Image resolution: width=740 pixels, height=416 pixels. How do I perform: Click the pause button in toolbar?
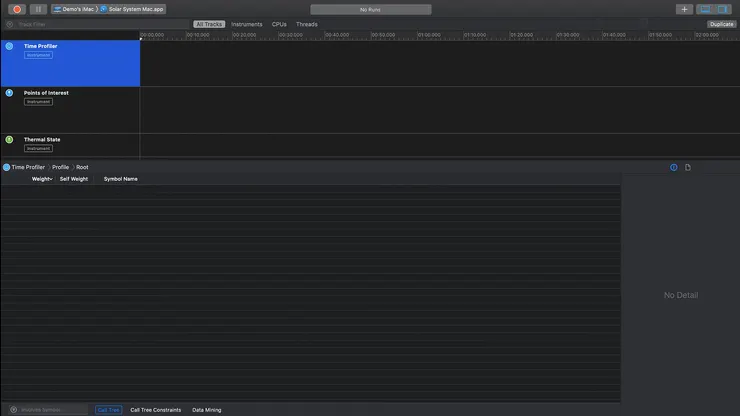pos(38,9)
